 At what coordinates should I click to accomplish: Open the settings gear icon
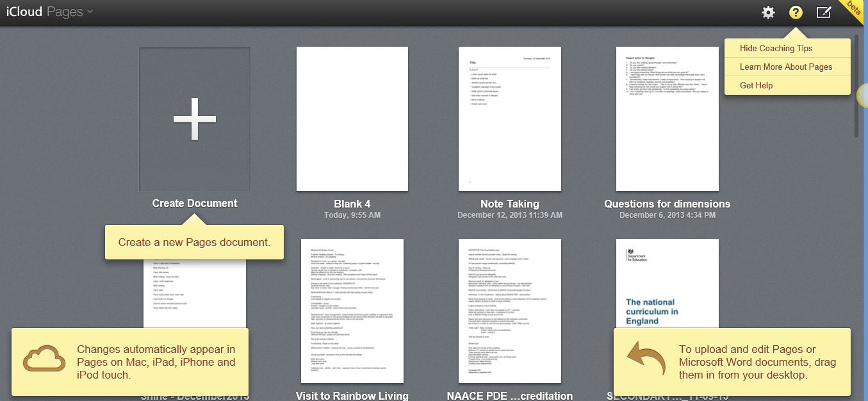tap(768, 13)
